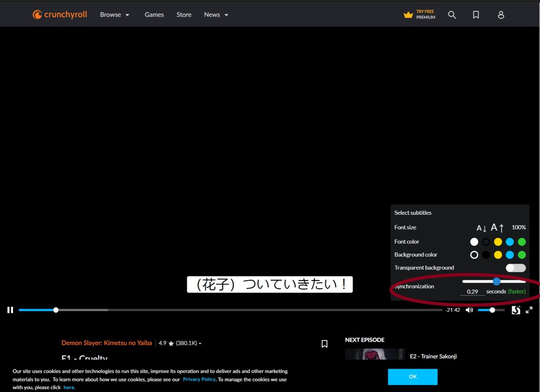Mute the video volume speaker icon

(x=469, y=310)
